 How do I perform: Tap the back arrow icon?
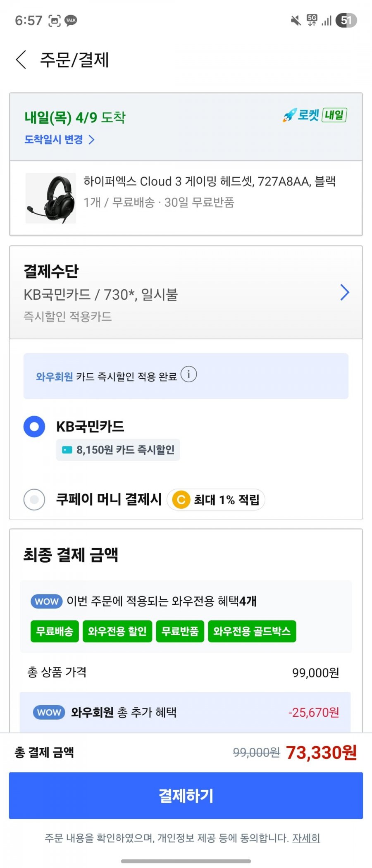point(21,60)
